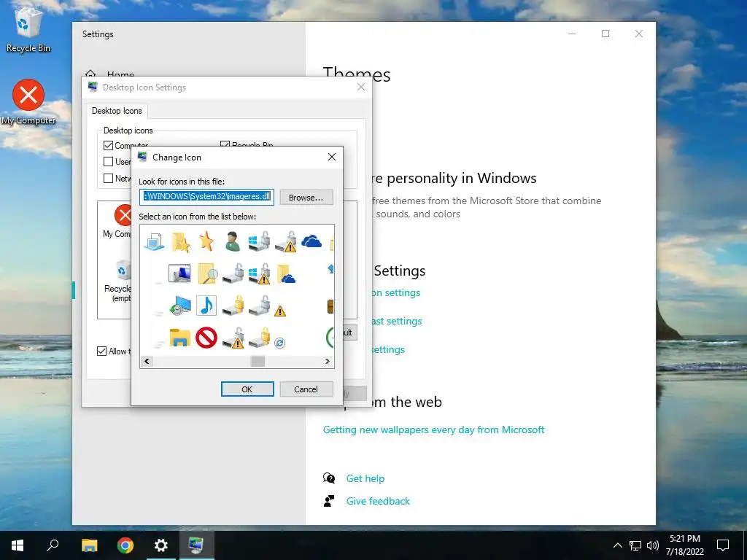The image size is (747, 560).
Task: Cancel the Change Icon dialog
Action: [306, 389]
